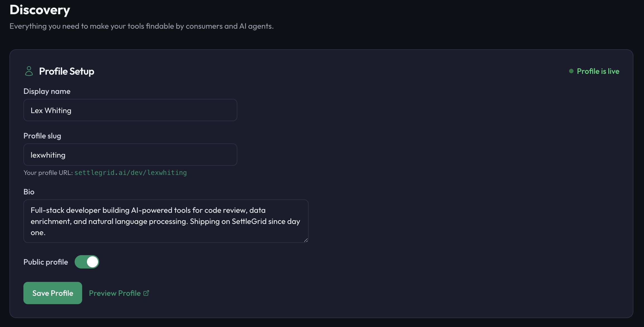Click the Discovery page title
The height and width of the screenshot is (327, 644).
point(40,10)
